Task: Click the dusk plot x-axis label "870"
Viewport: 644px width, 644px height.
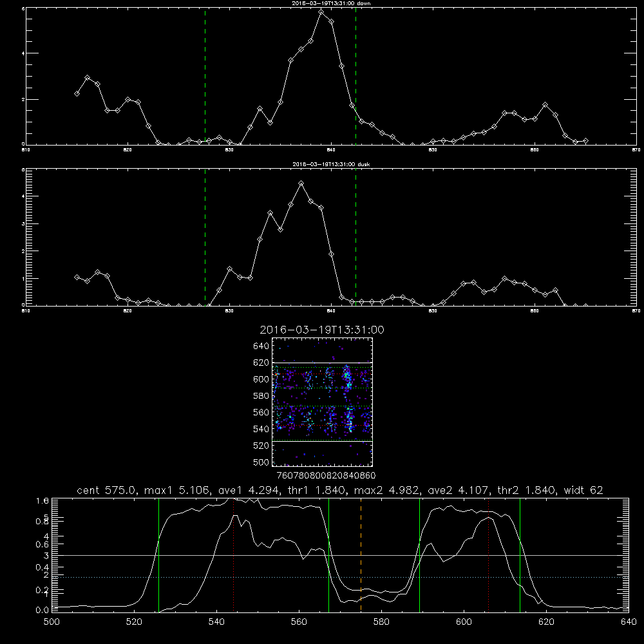Action: pos(636,311)
